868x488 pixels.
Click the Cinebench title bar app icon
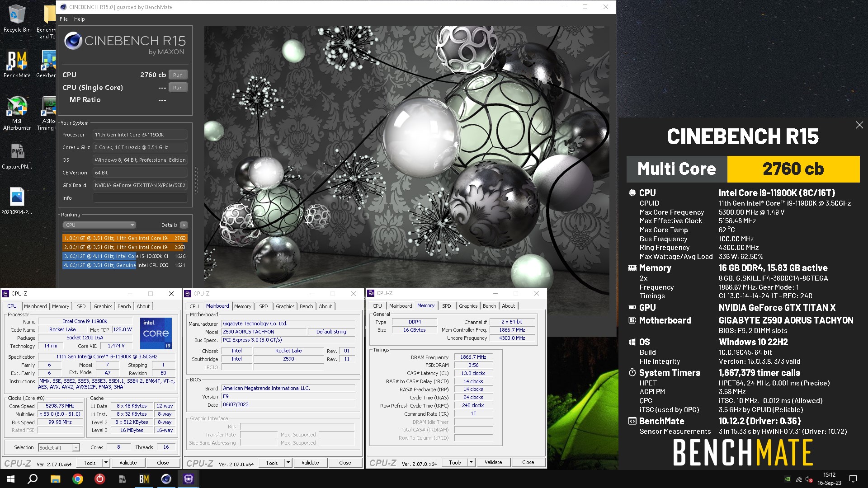click(63, 7)
